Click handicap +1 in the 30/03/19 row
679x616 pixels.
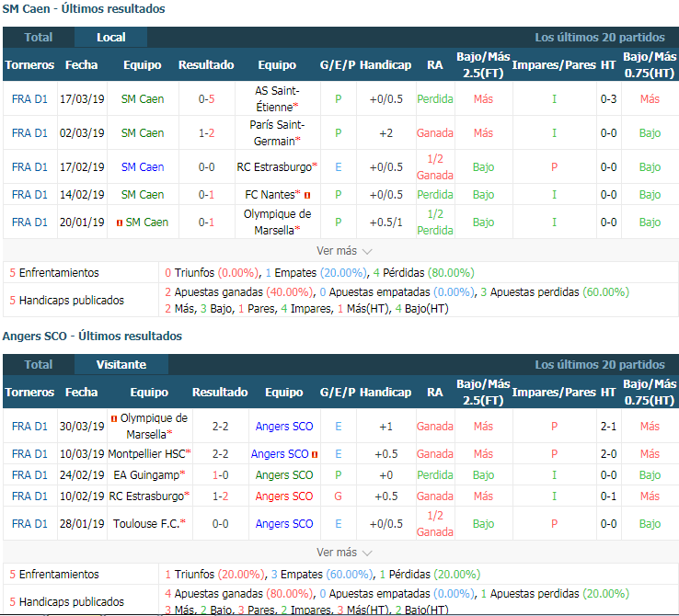pos(386,427)
